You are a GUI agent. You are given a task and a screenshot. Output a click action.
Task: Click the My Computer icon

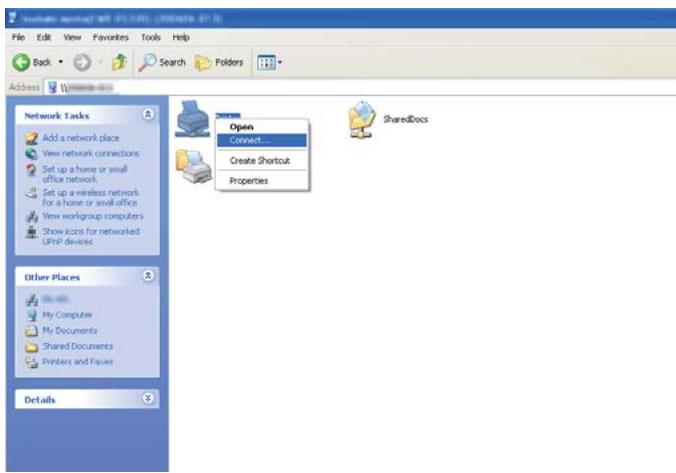pyautogui.click(x=31, y=315)
